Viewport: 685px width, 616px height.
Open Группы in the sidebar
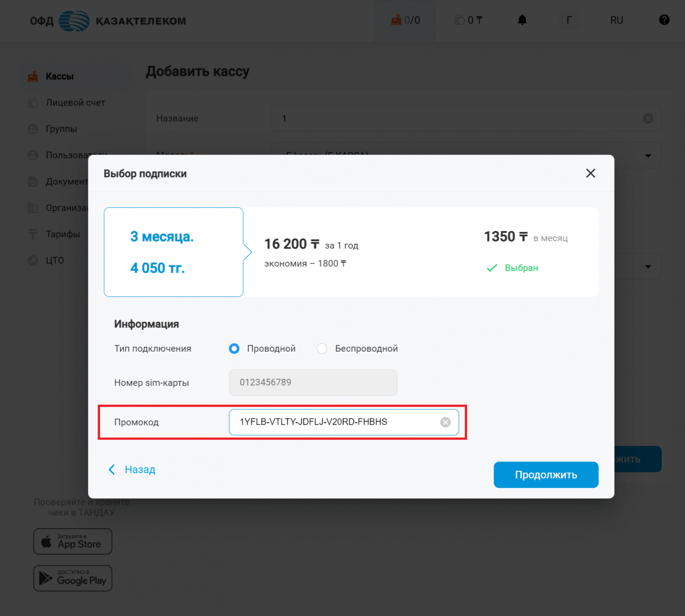[x=62, y=129]
